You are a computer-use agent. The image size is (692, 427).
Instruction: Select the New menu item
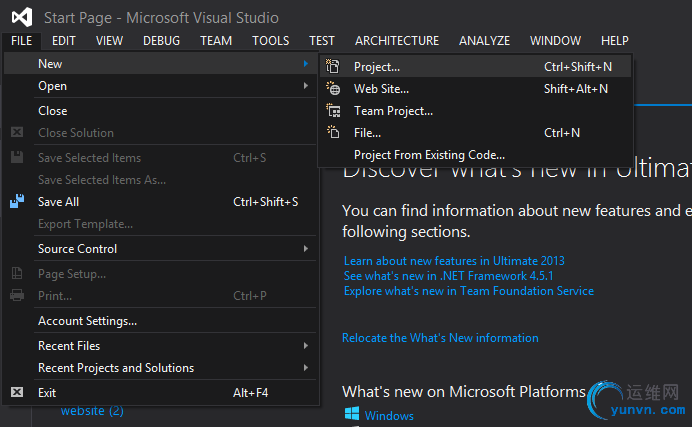click(161, 64)
